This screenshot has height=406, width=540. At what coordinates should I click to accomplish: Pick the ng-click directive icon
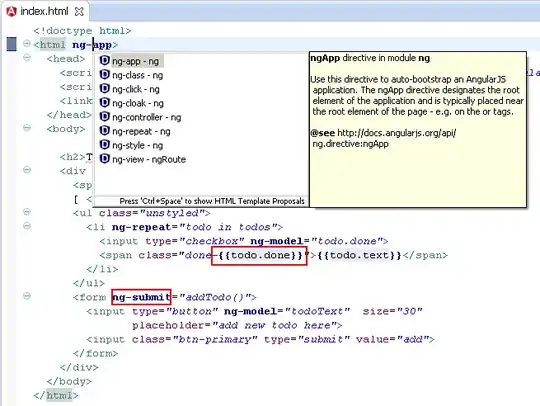pos(104,89)
